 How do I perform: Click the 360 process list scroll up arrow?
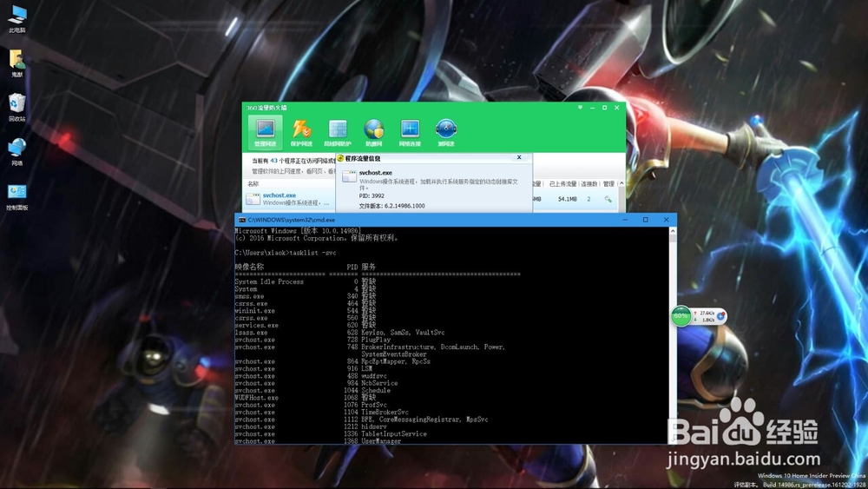(x=621, y=183)
